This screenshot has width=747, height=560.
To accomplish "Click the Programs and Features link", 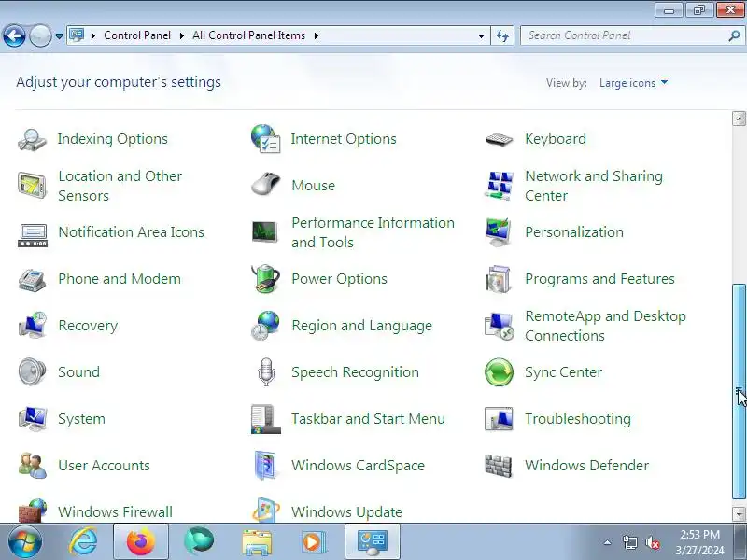I will point(599,279).
